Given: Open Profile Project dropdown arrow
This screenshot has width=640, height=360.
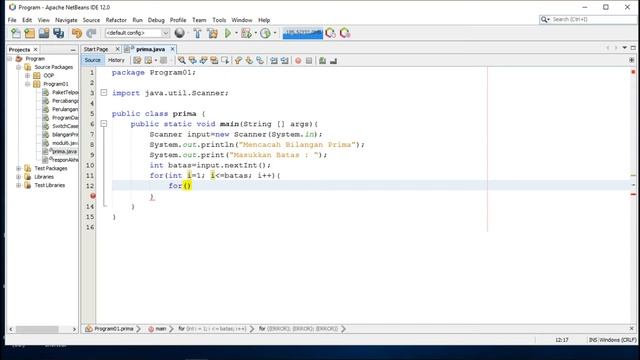Looking at the screenshot, I should point(275,33).
